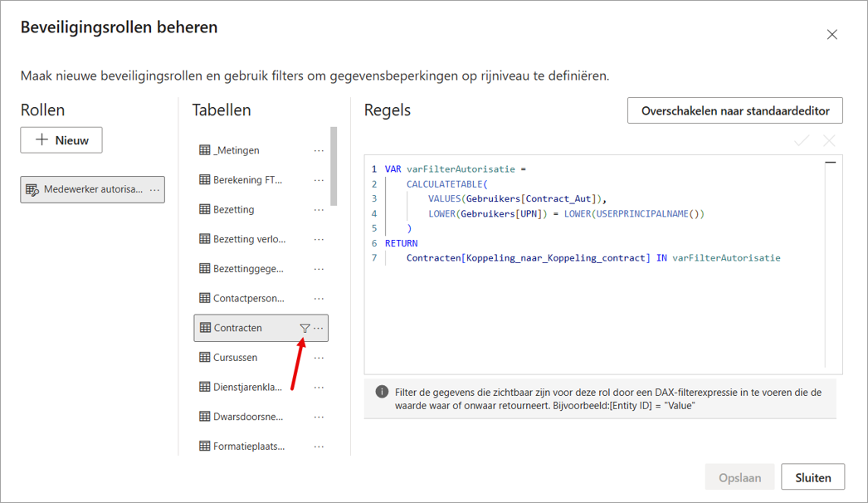Click the checkmark to accept the DAX rule
The height and width of the screenshot is (503, 868).
[802, 141]
